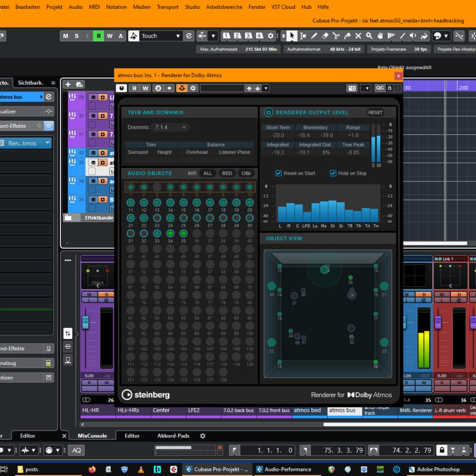Select the Mute X tool
476x476 pixels.
pos(358,36)
